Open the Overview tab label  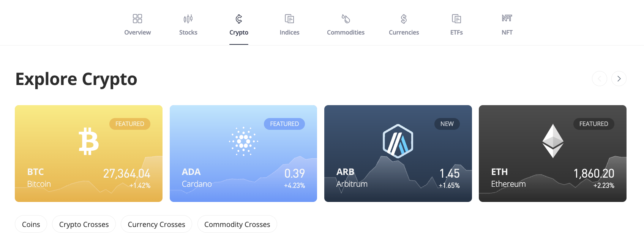point(137,33)
